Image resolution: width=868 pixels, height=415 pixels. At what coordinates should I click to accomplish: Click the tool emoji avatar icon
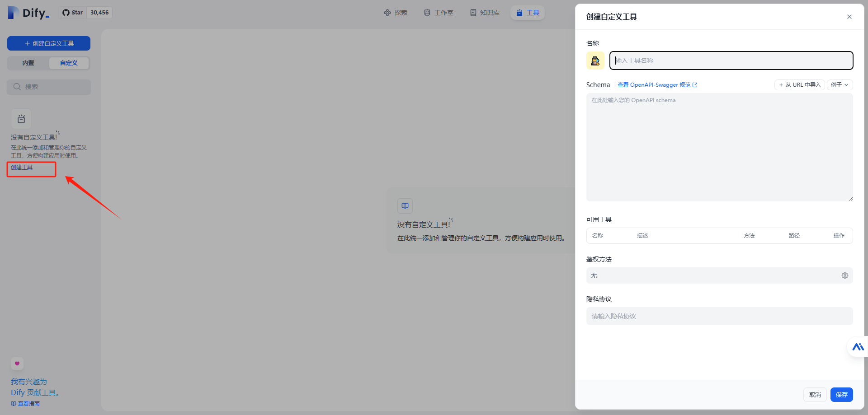point(595,61)
